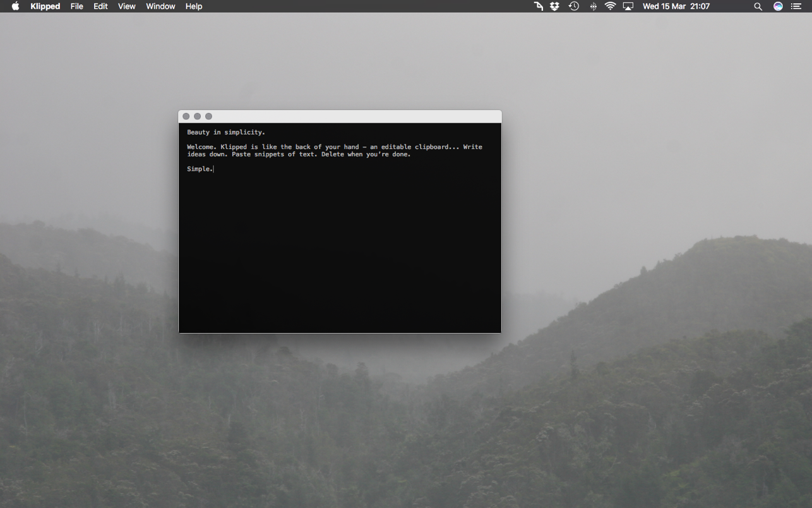Viewport: 812px width, 508px height.
Task: Open the Bluetooth status menu
Action: 593,6
